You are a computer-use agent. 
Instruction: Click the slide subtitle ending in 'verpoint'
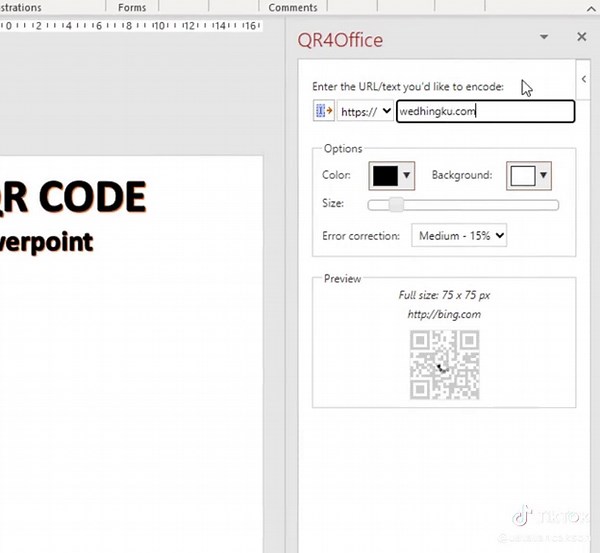[46, 242]
